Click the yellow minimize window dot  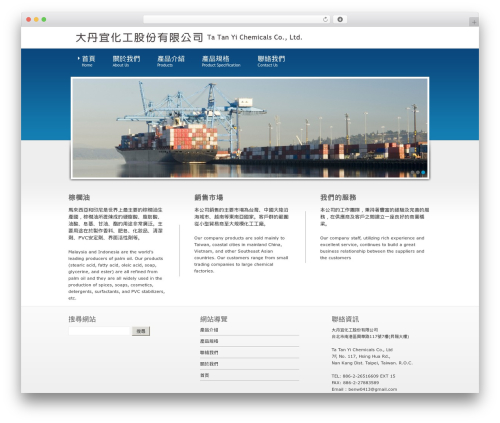(36, 19)
